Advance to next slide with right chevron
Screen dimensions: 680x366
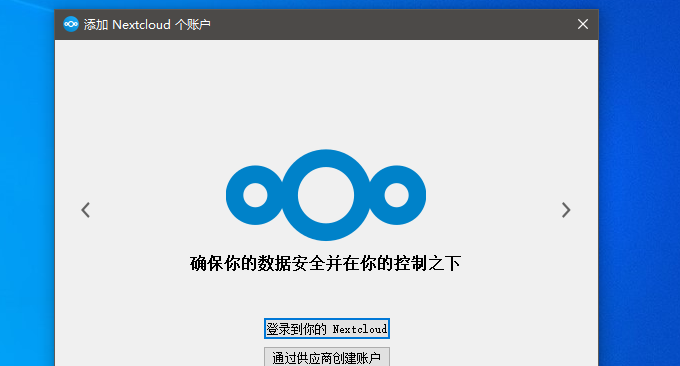pyautogui.click(x=566, y=210)
